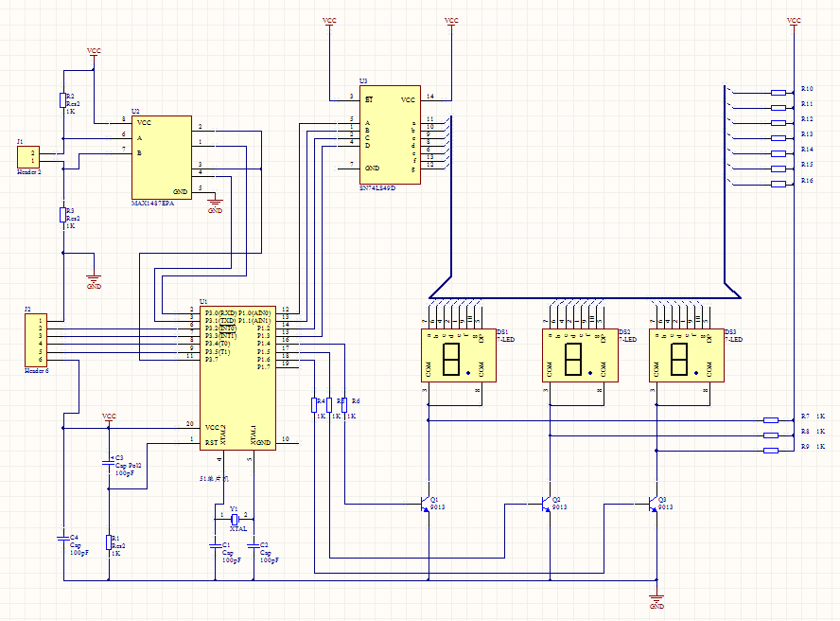Screen dimensions: 840x621
Task: Click the P3.0(RXD) pin label on U1
Action: coord(220,312)
